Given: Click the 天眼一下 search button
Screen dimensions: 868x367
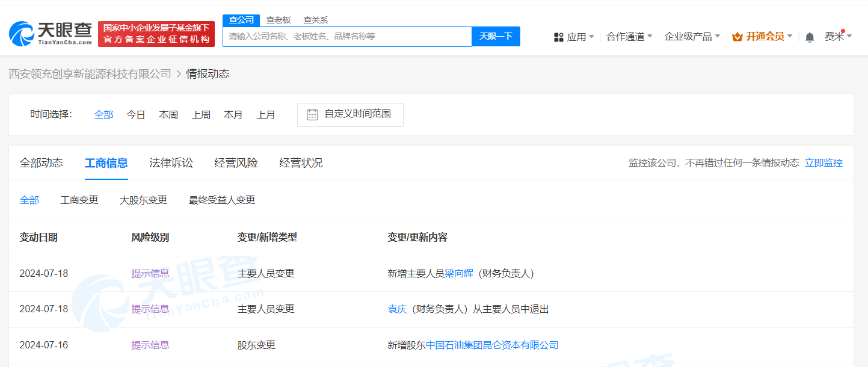Looking at the screenshot, I should [495, 37].
